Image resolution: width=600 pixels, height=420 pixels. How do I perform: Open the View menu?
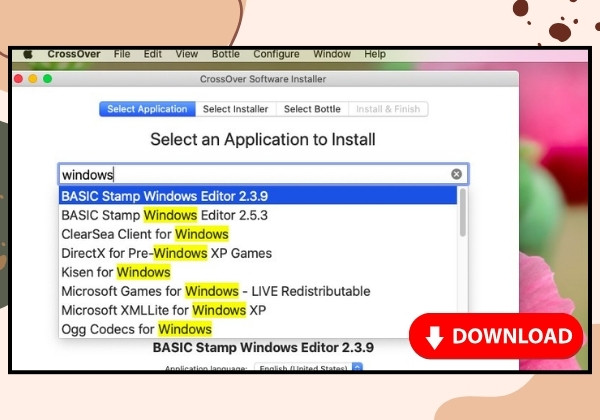click(187, 54)
